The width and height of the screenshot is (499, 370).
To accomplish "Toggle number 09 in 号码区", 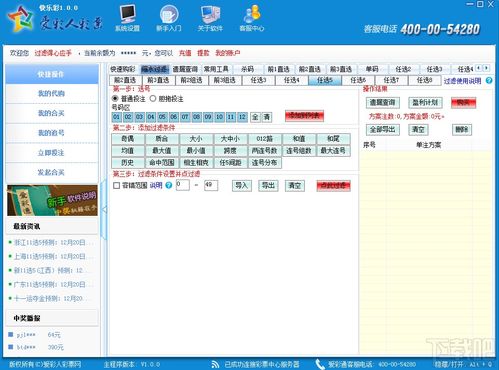I will 208,117.
